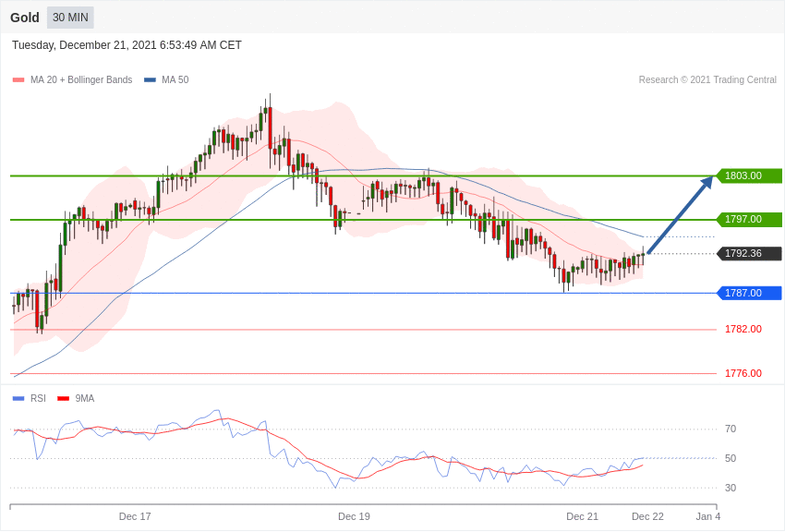Image resolution: width=785 pixels, height=532 pixels.
Task: Click the Dec 19 date axis label
Action: (354, 516)
